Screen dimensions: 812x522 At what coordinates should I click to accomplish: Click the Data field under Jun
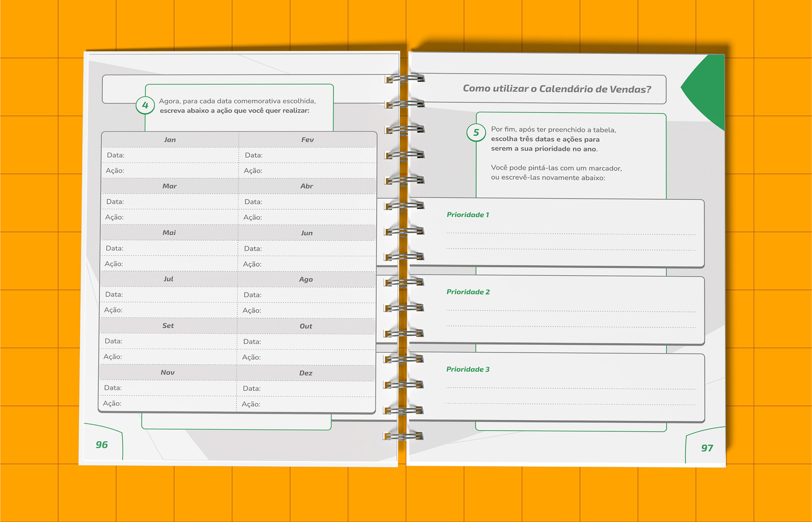pyautogui.click(x=307, y=249)
